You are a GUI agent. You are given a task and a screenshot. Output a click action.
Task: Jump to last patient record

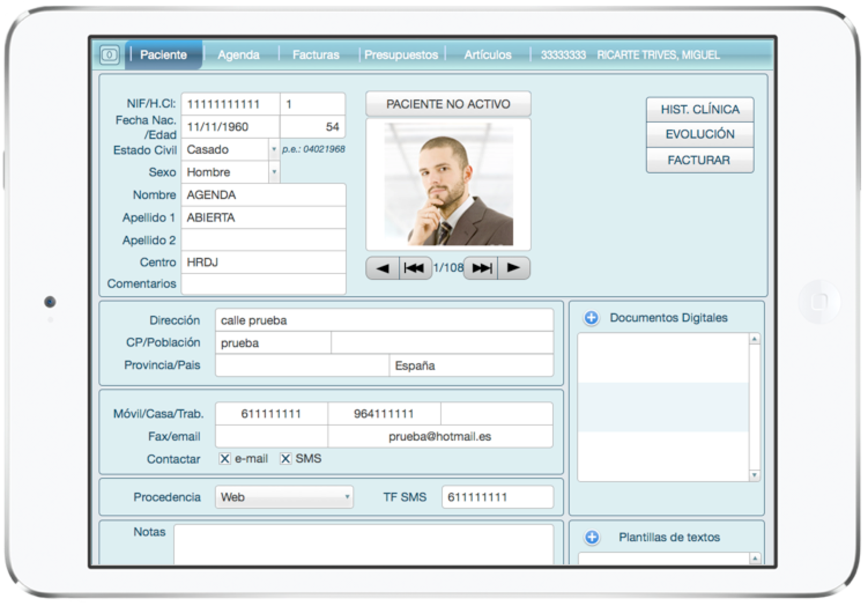click(481, 268)
